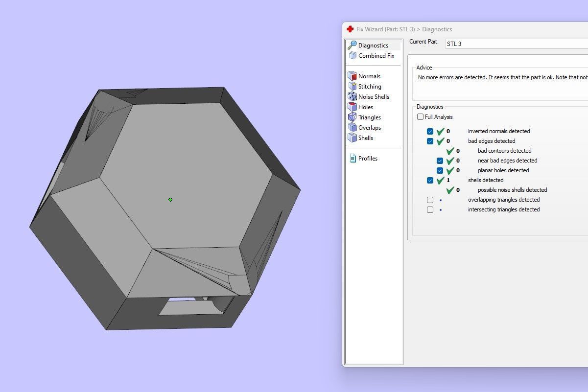The width and height of the screenshot is (588, 392).
Task: Go to the Stitching page label
Action: click(370, 87)
